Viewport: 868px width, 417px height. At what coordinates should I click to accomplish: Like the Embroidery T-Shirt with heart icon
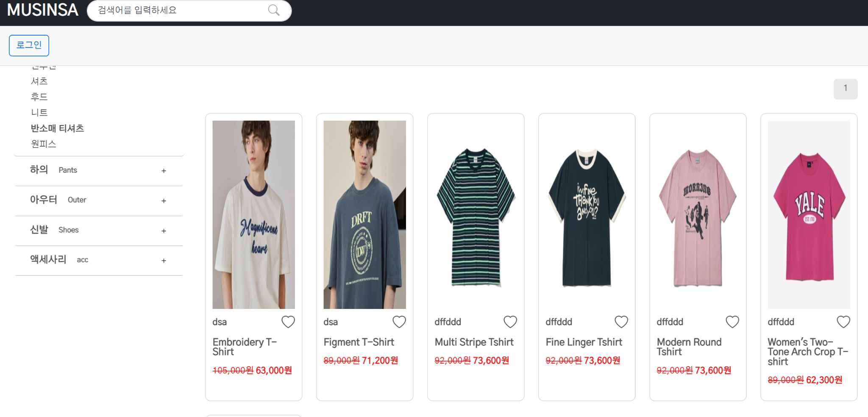(288, 322)
